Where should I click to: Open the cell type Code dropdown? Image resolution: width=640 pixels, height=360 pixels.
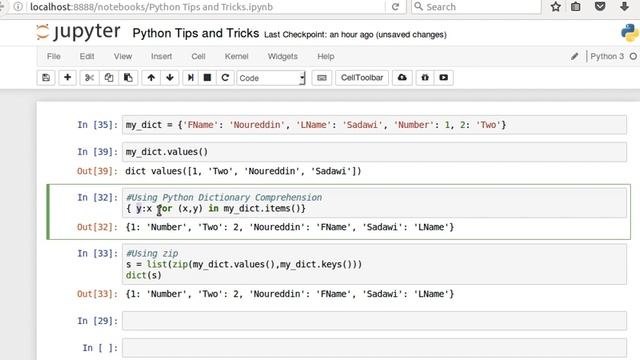(271, 78)
